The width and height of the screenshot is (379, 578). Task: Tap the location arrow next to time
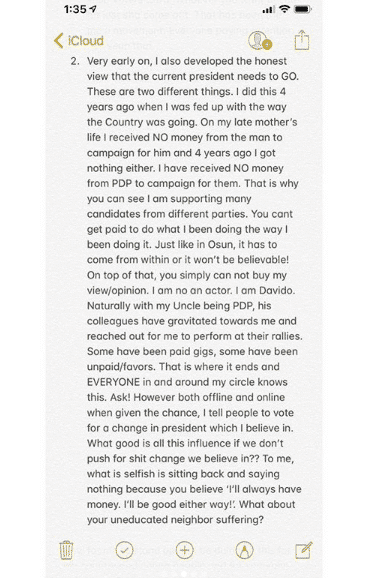[x=93, y=9]
